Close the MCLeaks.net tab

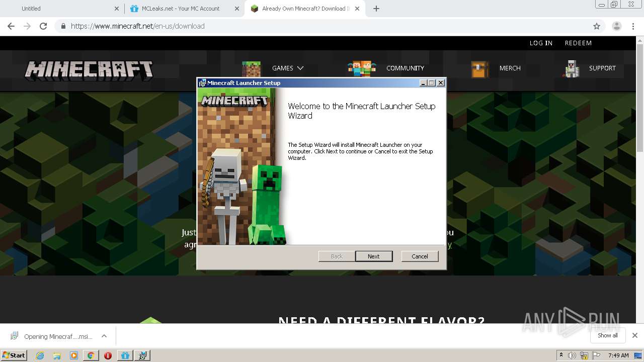click(237, 9)
